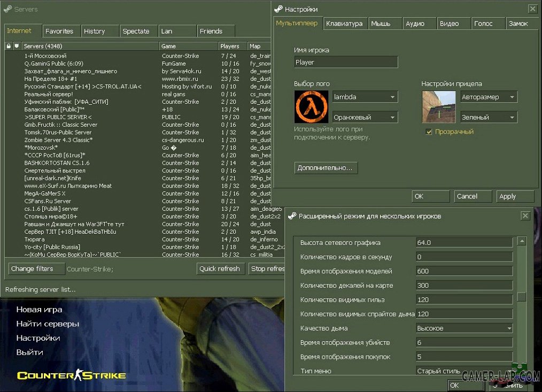Select the Q.GaminG Public (6:09) server
This screenshot has width=542, height=392.
pyautogui.click(x=138, y=63)
